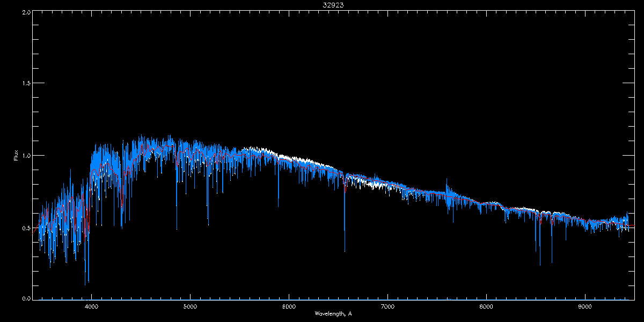Viewport: 644px width, 322px height.
Task: Click the y-axis tick label 1.0
Action: point(26,156)
